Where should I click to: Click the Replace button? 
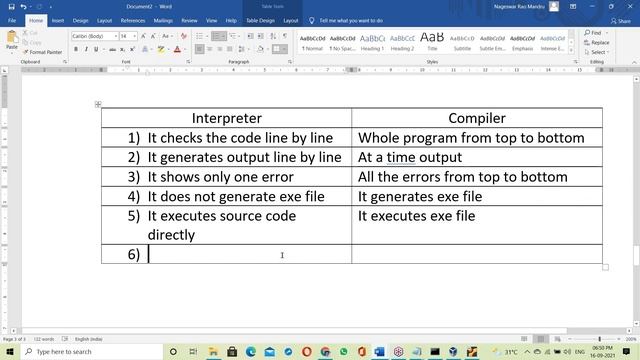coord(597,42)
